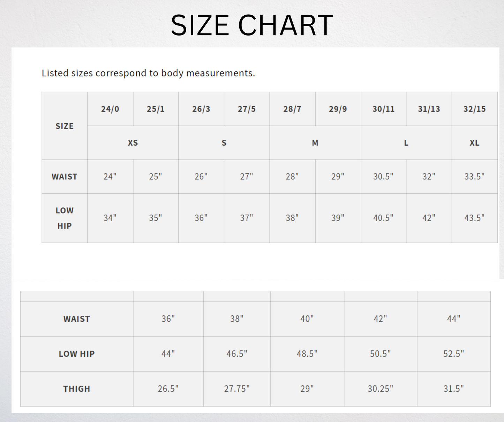Click the THIGH row label

point(77,389)
